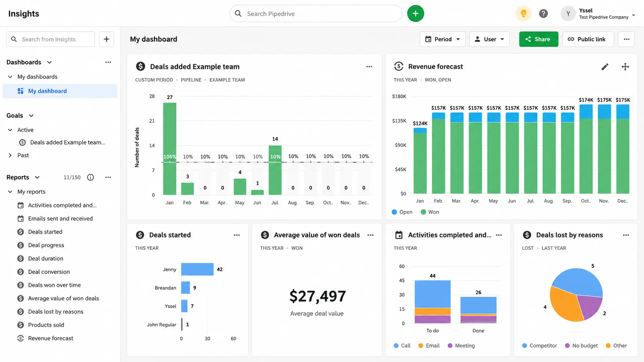
Task: Click the dashboard grid icon beside My dashboard
Action: 20,91
